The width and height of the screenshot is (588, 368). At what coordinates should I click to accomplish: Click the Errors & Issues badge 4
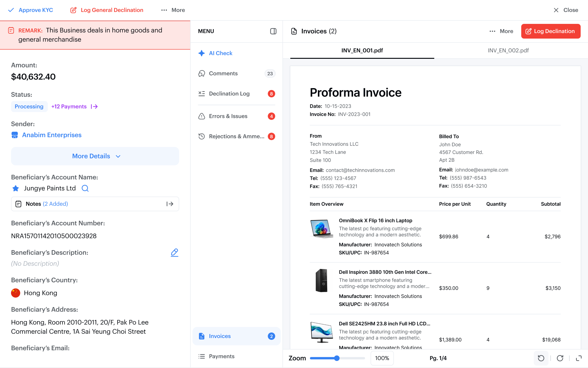[x=271, y=116]
